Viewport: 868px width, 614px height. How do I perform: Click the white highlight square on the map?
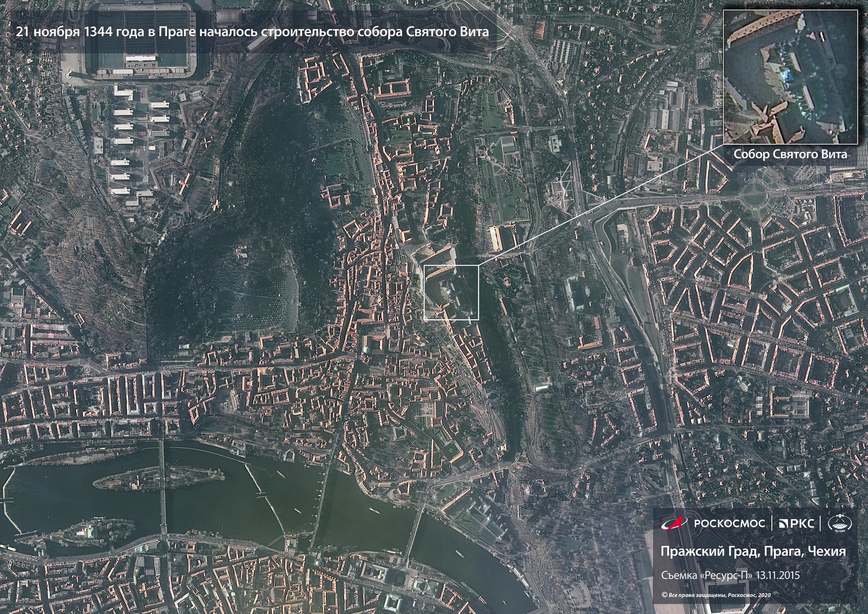[451, 292]
